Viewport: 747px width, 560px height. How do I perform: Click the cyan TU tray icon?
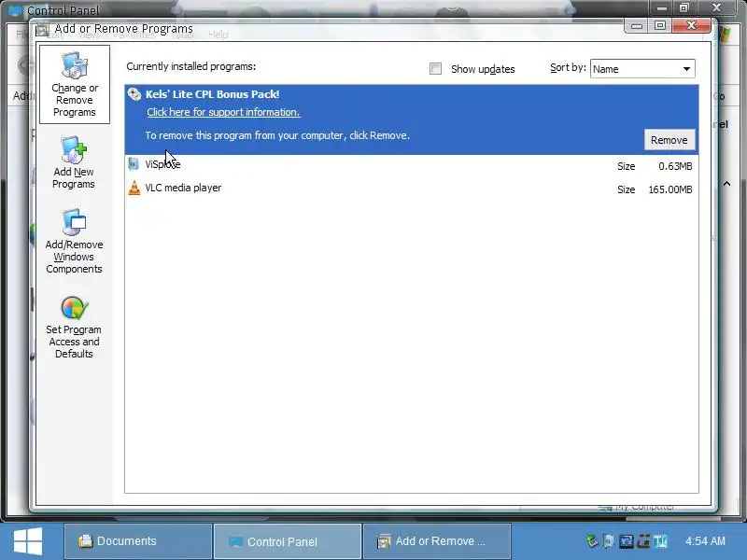[660, 541]
